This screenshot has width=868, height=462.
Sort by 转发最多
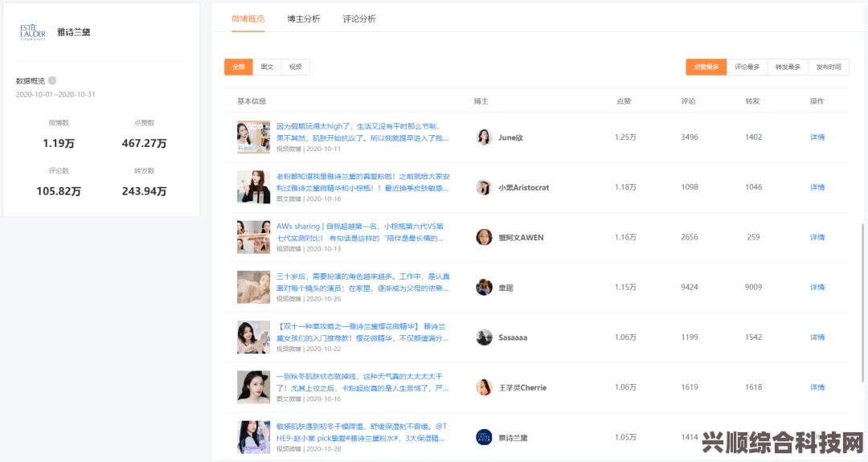tap(788, 67)
